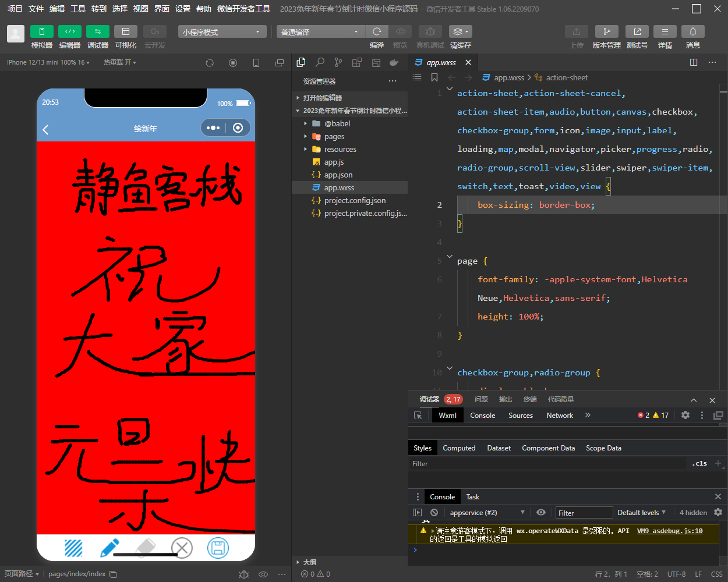Select the pencil tool in drawing app

(109, 548)
